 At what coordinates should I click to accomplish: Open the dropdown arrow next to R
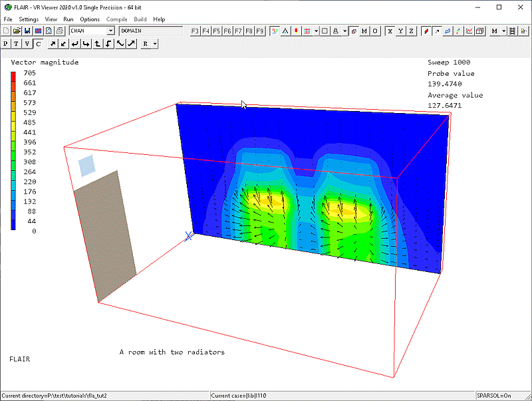click(x=155, y=44)
